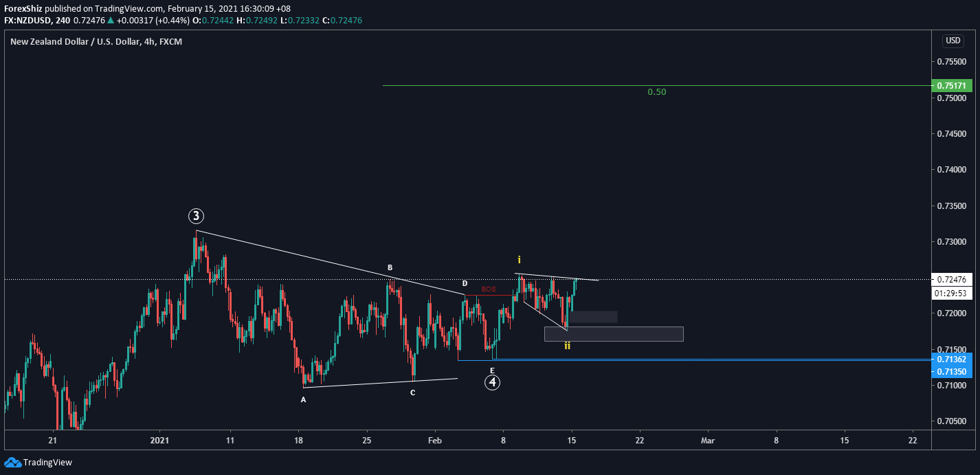Click the wave A label
Image resolution: width=980 pixels, height=475 pixels.
coord(303,399)
